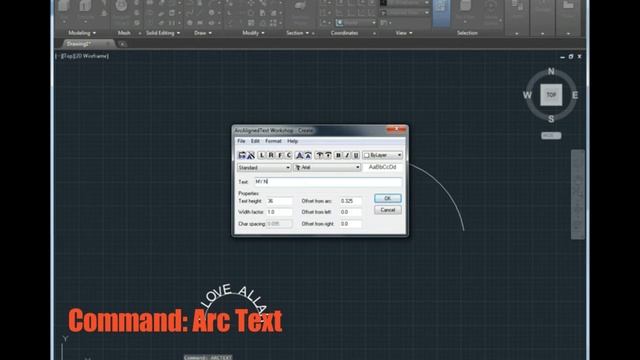This screenshot has height=360, width=640.
Task: Click the viewport restore button
Action: (571, 57)
